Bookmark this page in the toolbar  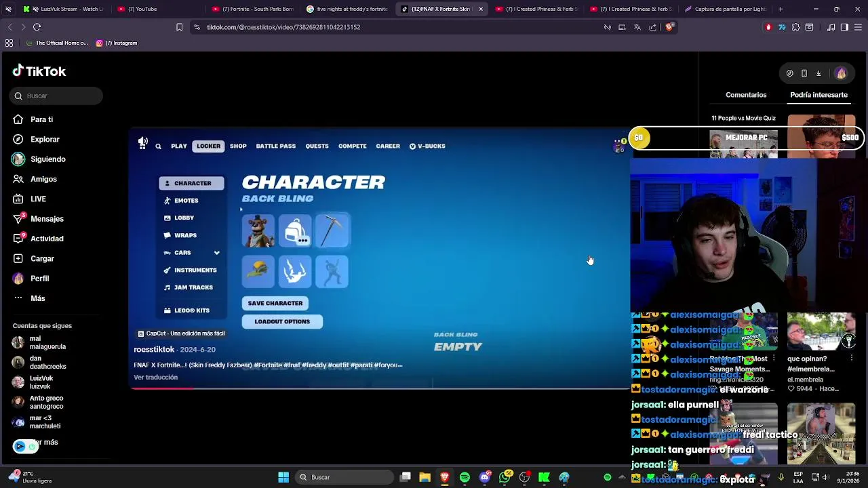click(179, 27)
